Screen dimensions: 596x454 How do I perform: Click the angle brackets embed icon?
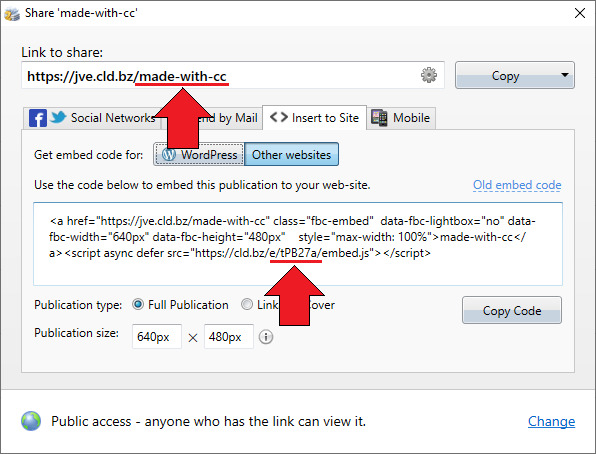click(x=279, y=117)
